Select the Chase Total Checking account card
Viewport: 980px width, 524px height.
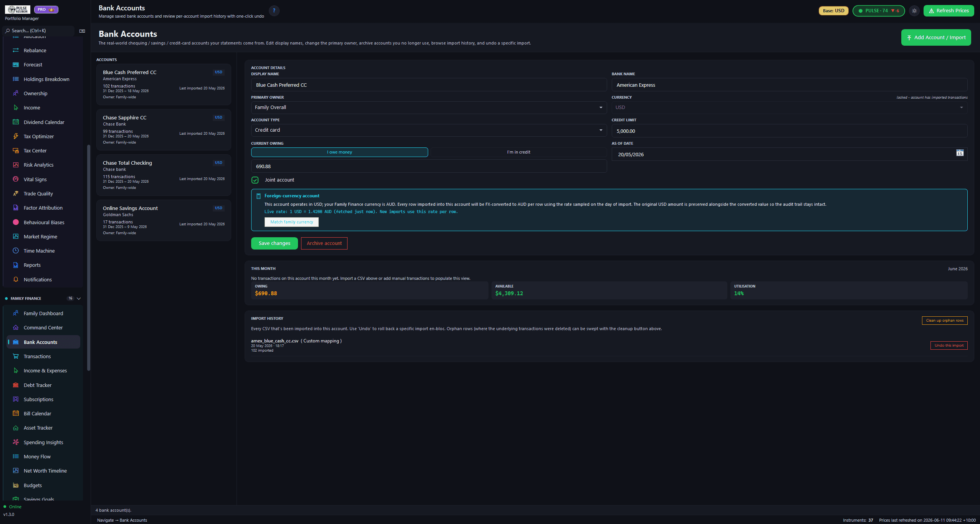click(x=164, y=175)
